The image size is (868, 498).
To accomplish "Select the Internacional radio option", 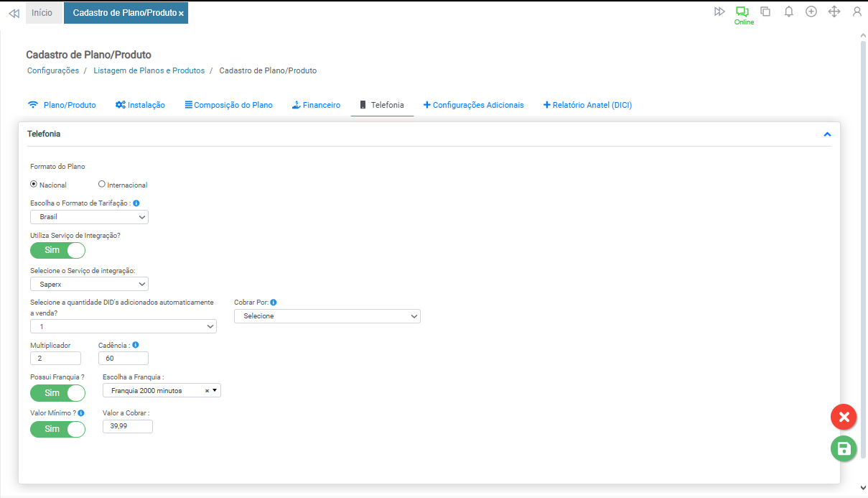I will [x=102, y=184].
